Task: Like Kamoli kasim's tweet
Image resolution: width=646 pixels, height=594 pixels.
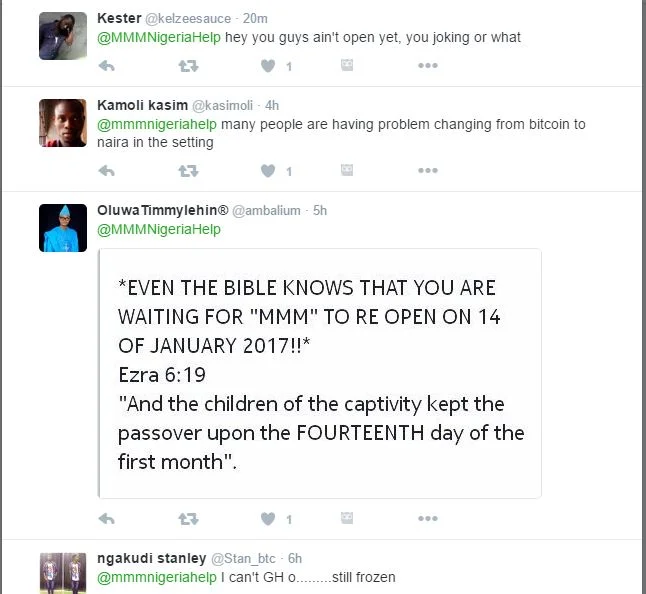Action: [x=268, y=171]
